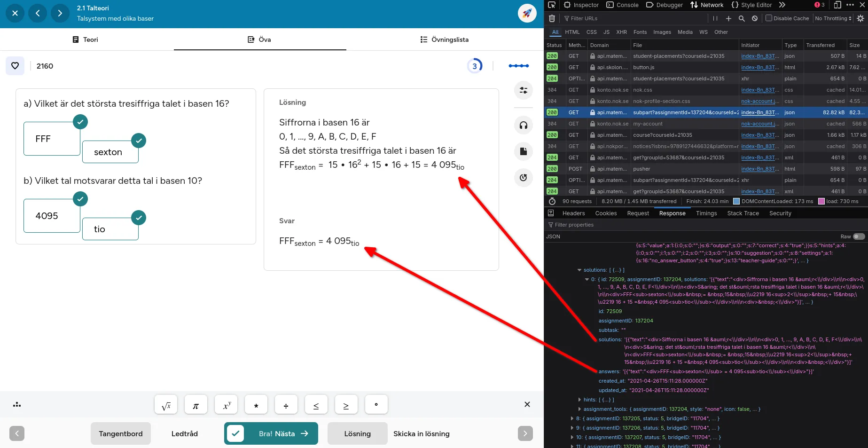Open the Headers tab in details panel
This screenshot has height=448, width=868.
point(573,213)
